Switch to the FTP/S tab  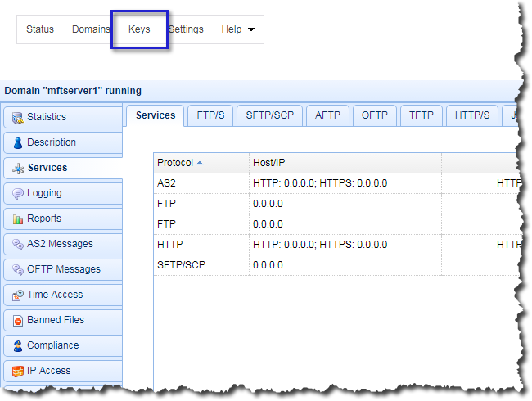210,115
